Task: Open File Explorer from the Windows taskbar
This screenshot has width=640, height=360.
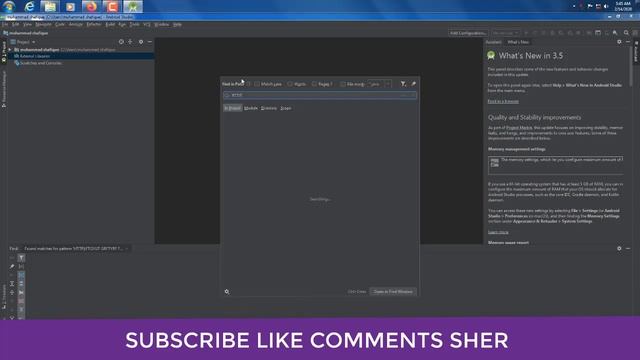Action: tap(50, 7)
